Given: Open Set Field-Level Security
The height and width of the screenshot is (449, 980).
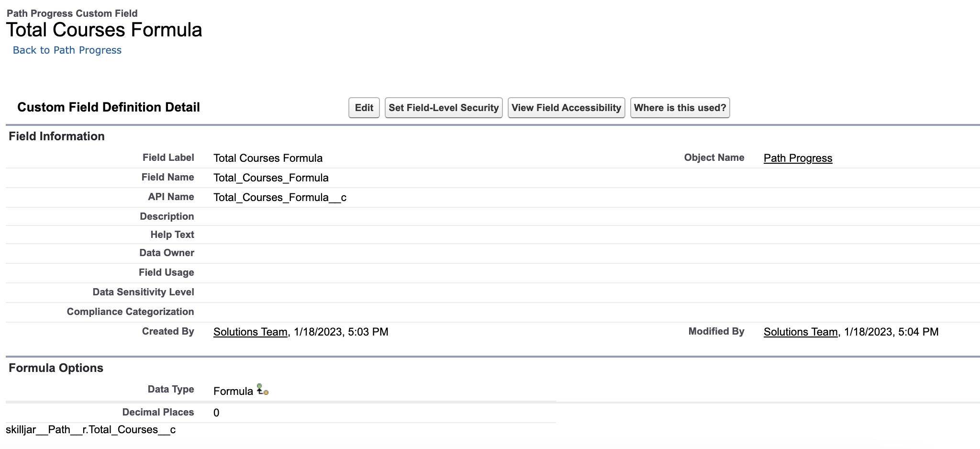Looking at the screenshot, I should coord(444,108).
